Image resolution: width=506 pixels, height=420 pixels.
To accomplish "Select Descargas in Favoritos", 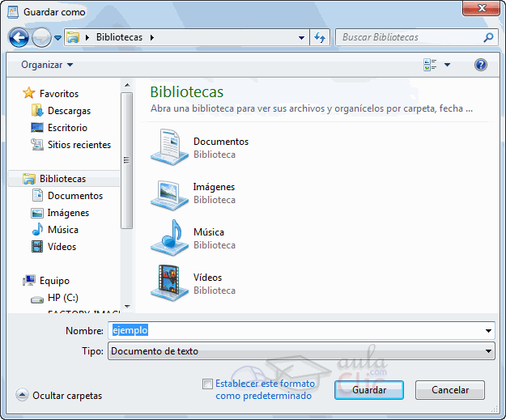I will pos(69,111).
